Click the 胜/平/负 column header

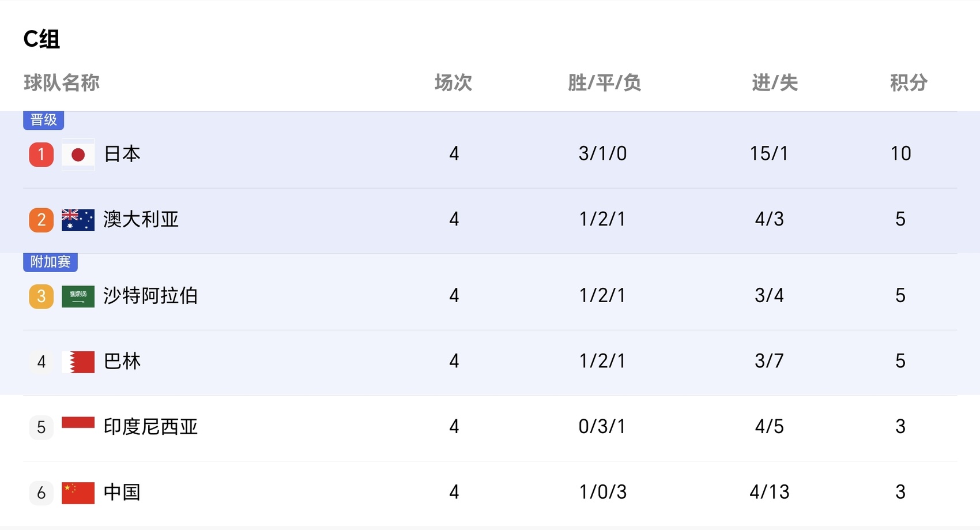point(604,83)
